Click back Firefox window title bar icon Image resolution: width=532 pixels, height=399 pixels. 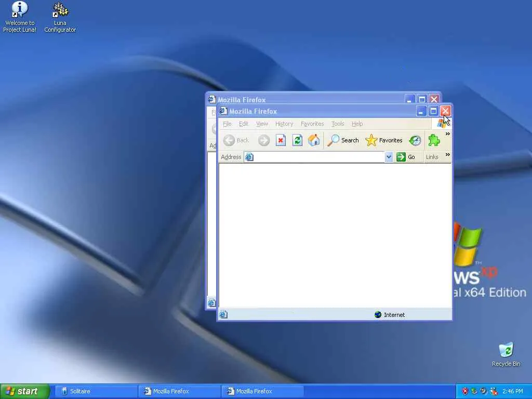point(212,99)
